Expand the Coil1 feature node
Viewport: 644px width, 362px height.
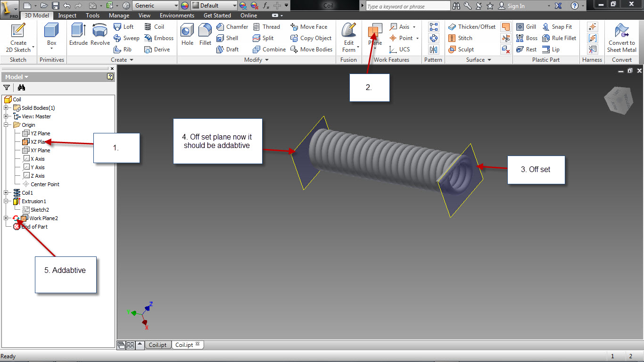(x=6, y=193)
